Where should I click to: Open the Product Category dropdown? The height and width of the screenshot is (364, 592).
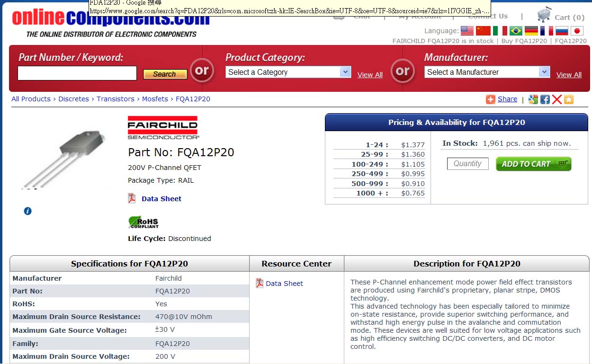[x=288, y=72]
